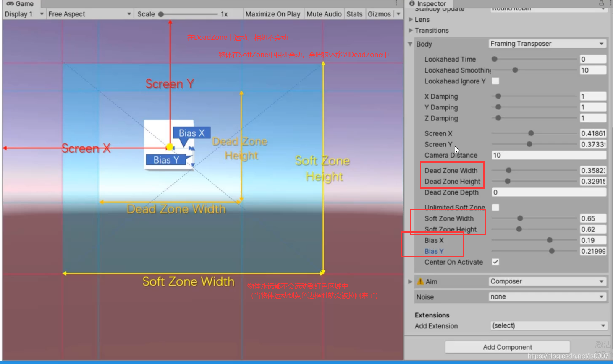Click the X Damping value field
613x364 pixels.
tap(593, 96)
